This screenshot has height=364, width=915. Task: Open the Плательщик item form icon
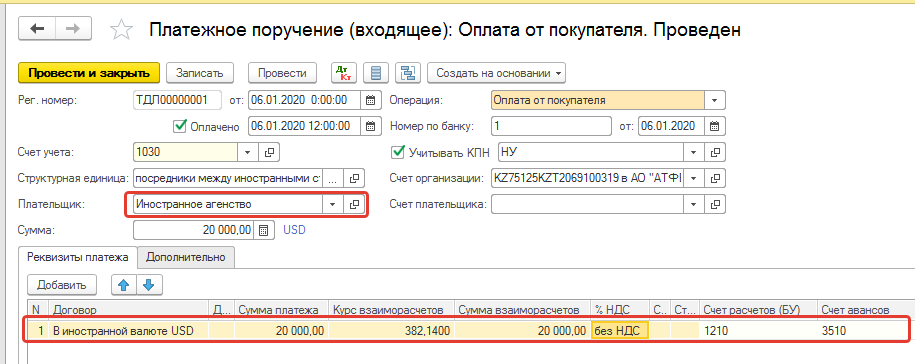tap(353, 204)
